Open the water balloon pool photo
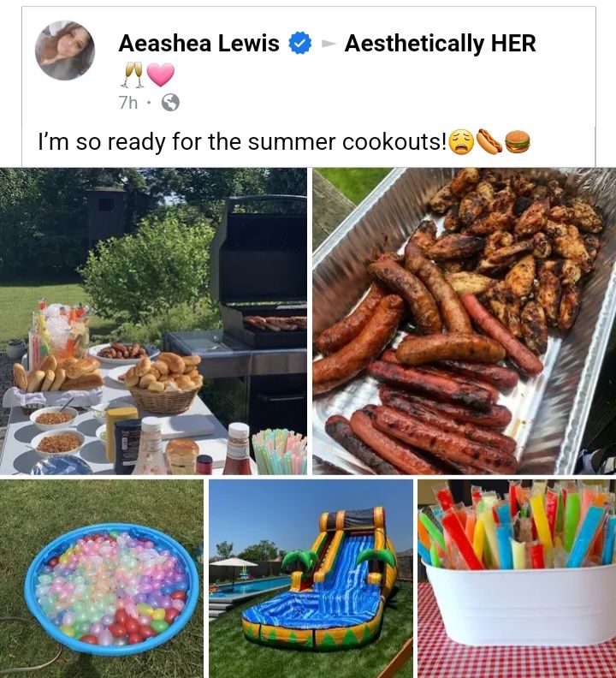Screen dimensions: 616x678 pyautogui.click(x=102, y=579)
